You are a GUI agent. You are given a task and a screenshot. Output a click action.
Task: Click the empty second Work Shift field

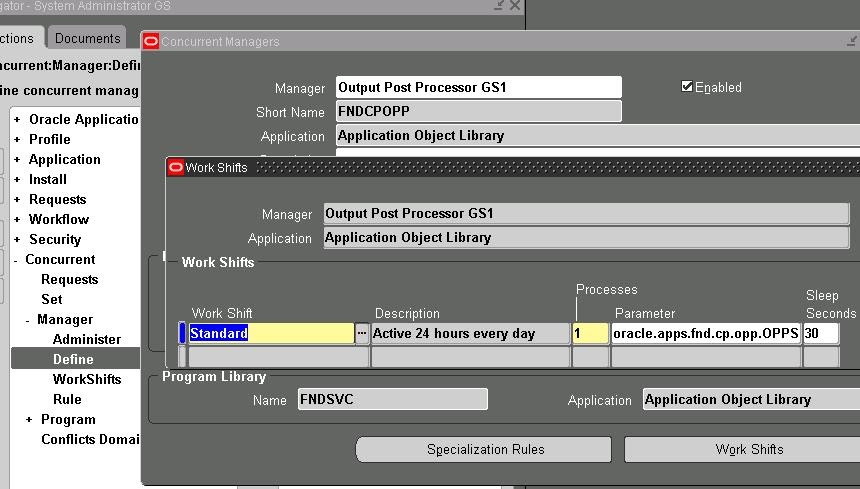coord(279,356)
